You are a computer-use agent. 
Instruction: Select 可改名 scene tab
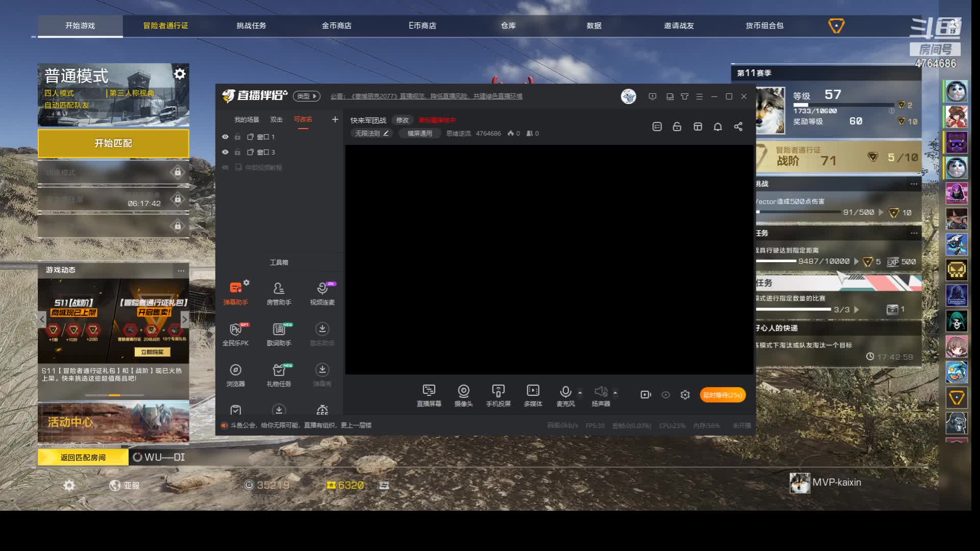303,119
